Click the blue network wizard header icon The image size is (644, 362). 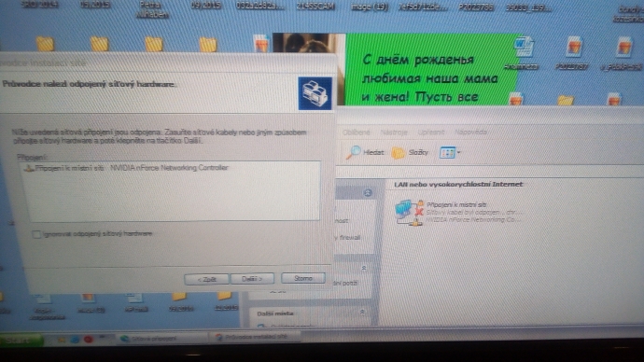315,93
